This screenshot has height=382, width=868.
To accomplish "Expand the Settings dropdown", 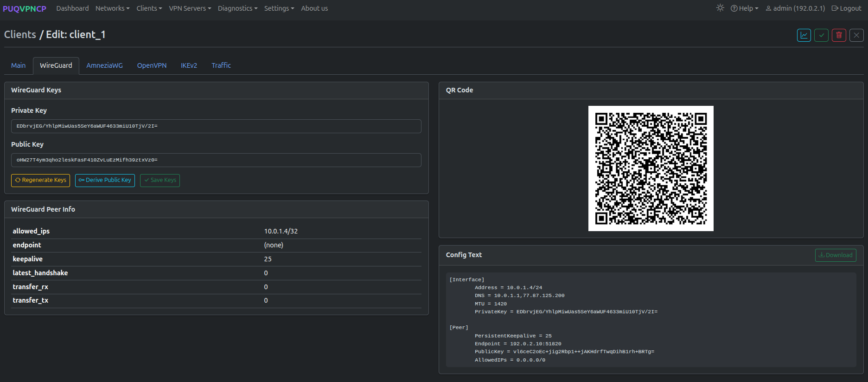I will [279, 8].
